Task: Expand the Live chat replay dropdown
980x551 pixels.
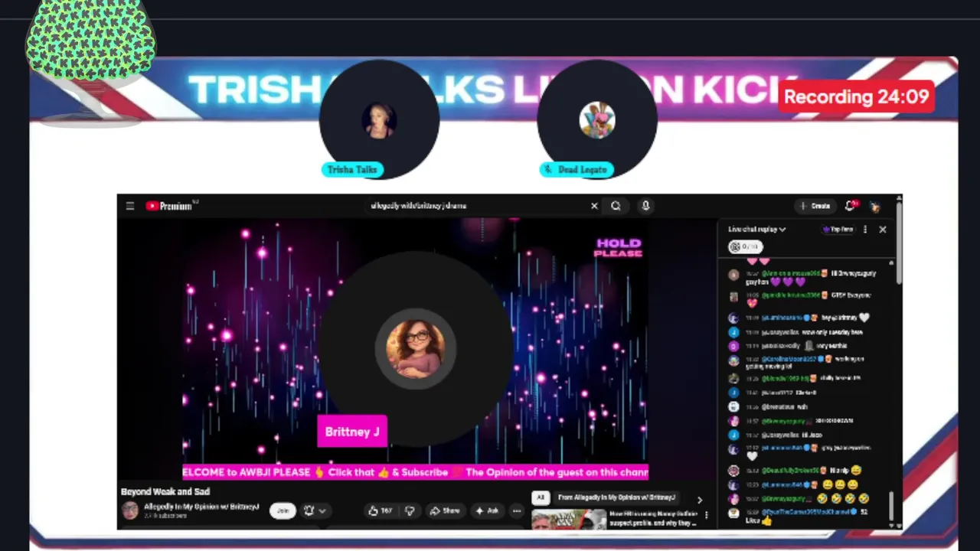Action: coord(756,229)
